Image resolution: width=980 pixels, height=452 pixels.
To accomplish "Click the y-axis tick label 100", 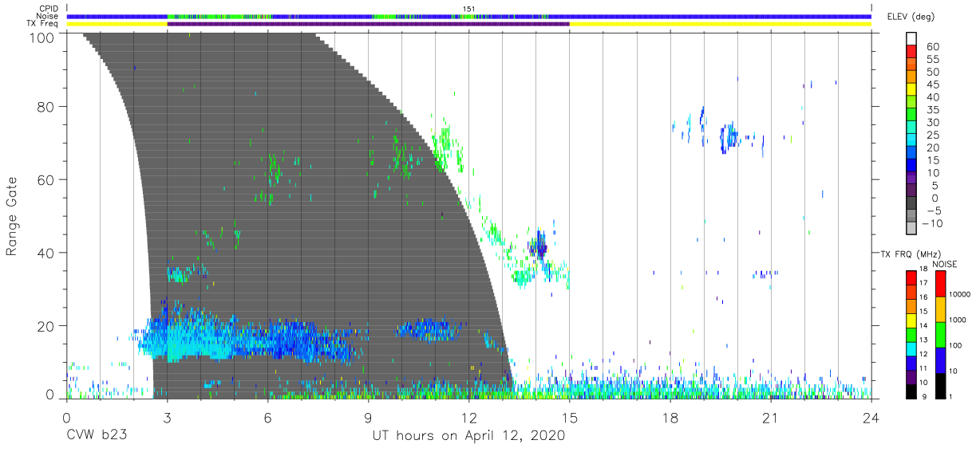I will [41, 38].
